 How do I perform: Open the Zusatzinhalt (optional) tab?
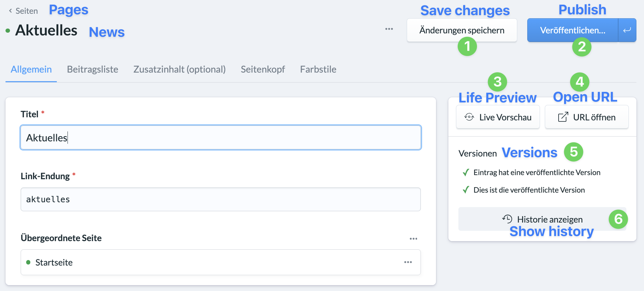pyautogui.click(x=179, y=69)
